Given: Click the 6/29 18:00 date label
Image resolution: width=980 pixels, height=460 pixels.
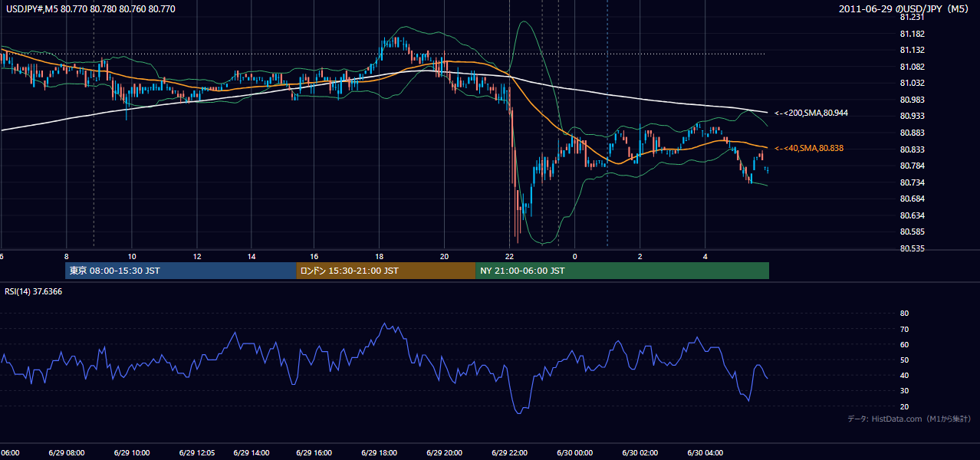Looking at the screenshot, I should click(379, 452).
